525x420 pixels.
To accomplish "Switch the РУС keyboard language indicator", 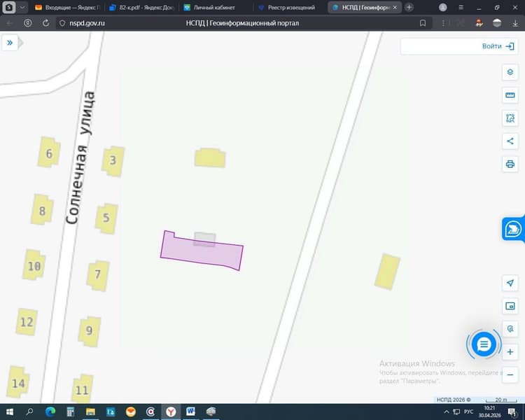I will [x=468, y=412].
